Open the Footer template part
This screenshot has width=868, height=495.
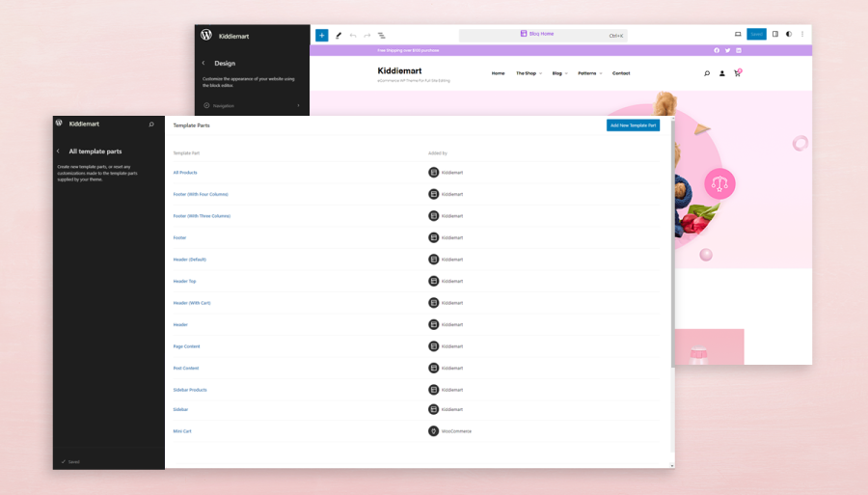click(179, 237)
